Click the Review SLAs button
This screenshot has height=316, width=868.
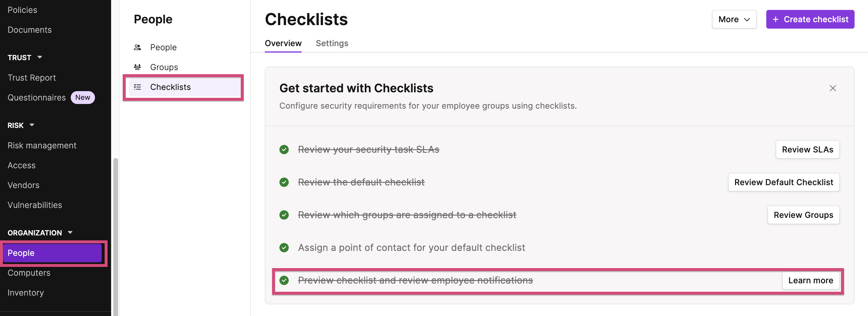pos(807,150)
